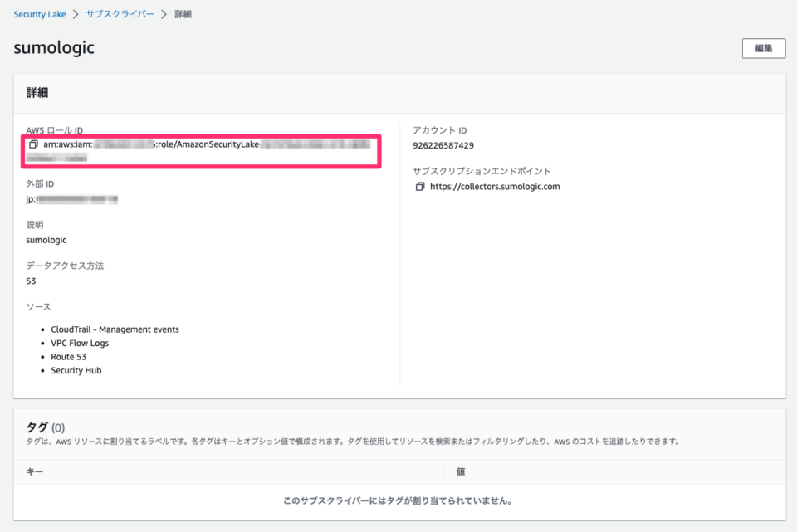The image size is (797, 532).
Task: Select the CloudTrail - Management events source entry
Action: point(115,329)
